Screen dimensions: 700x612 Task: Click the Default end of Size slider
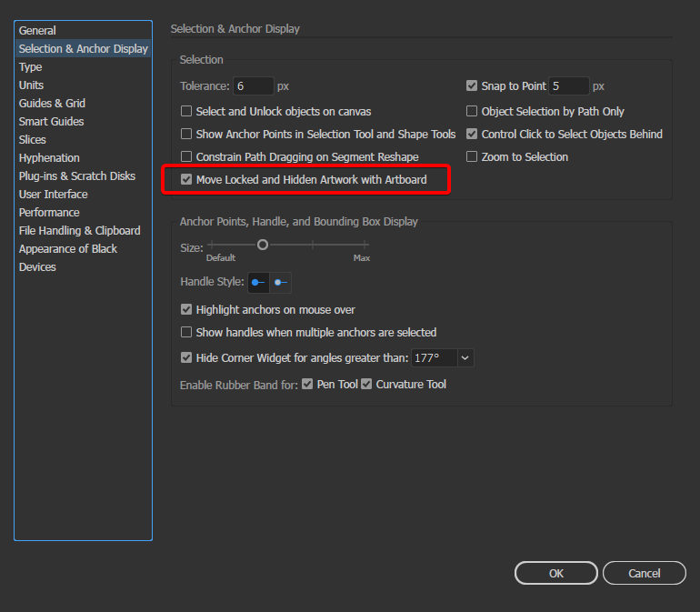(x=212, y=245)
